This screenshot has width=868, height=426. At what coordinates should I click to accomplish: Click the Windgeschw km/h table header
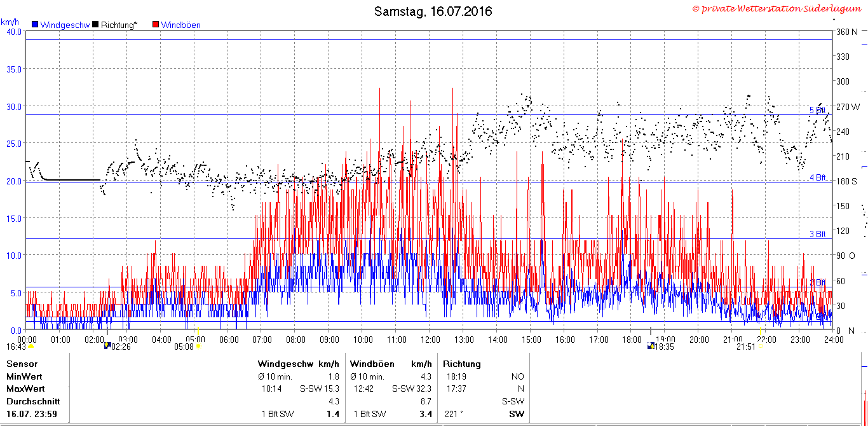[299, 364]
